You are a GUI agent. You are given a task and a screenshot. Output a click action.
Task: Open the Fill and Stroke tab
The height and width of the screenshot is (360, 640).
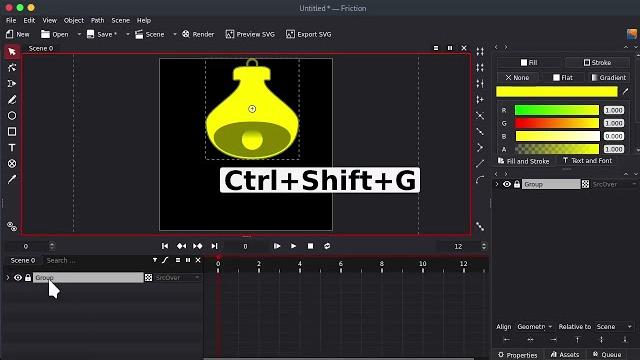pos(523,161)
